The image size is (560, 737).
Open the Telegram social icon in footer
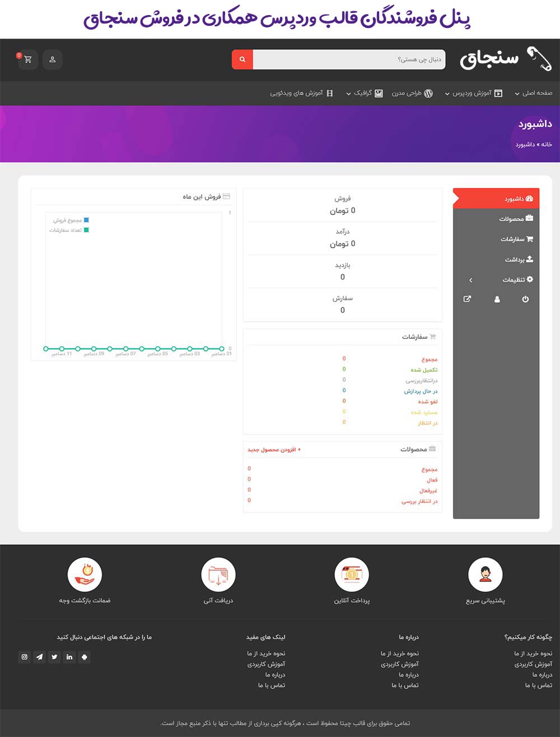point(39,657)
